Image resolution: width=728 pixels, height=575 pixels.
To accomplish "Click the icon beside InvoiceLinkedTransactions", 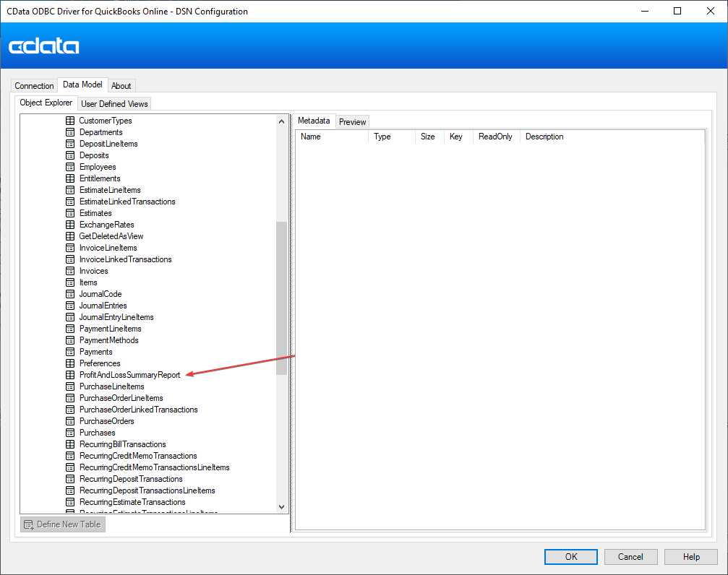I will point(70,259).
